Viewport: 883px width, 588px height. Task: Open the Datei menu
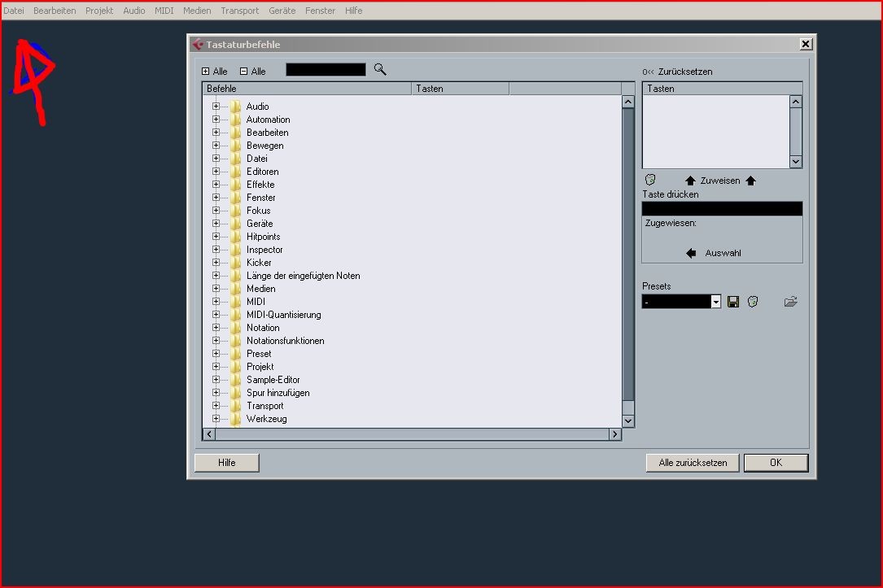(x=14, y=11)
